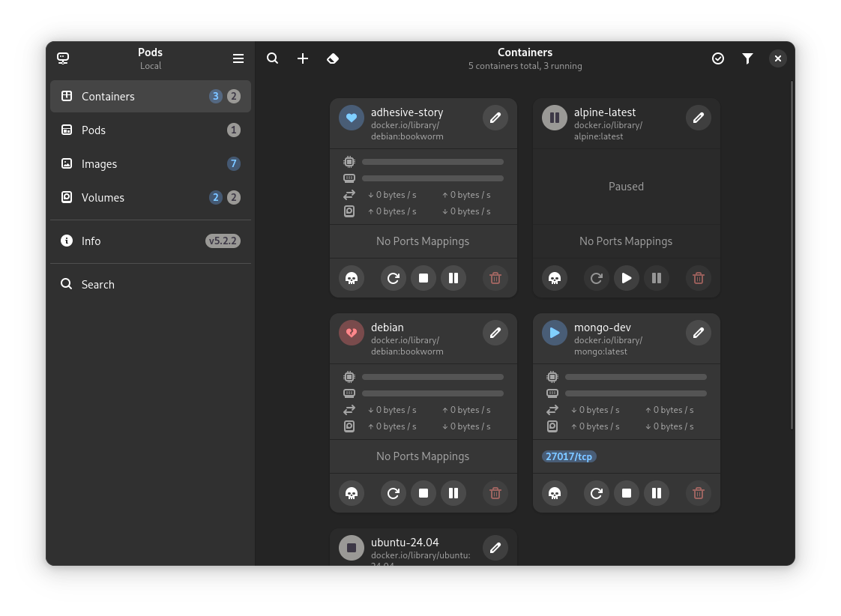Viewport: 841px width, 616px height.
Task: Click mongo-dev CPU usage bar
Action: pos(636,377)
